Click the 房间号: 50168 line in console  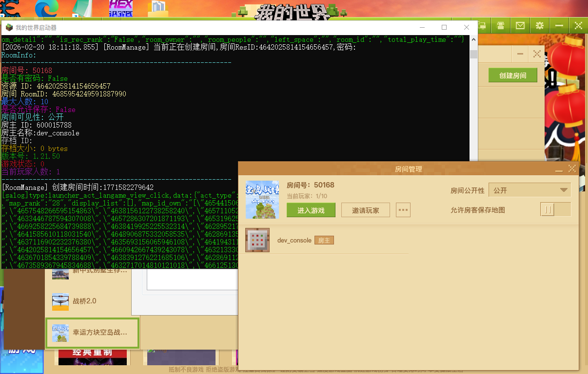[27, 71]
